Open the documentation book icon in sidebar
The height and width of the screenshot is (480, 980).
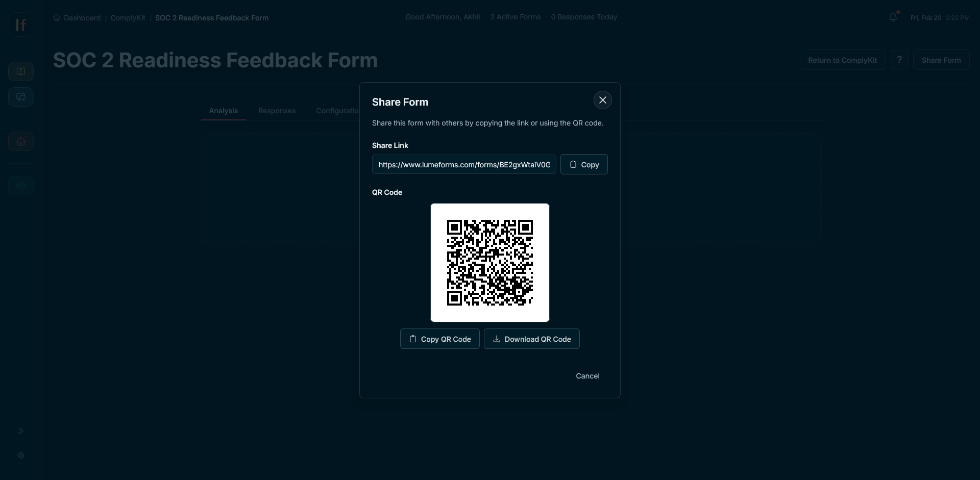[20, 71]
